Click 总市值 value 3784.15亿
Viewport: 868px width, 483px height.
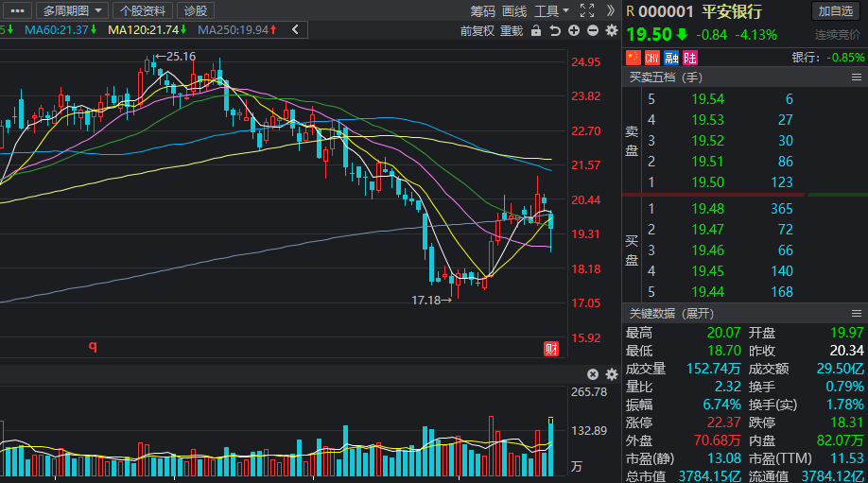[710, 475]
